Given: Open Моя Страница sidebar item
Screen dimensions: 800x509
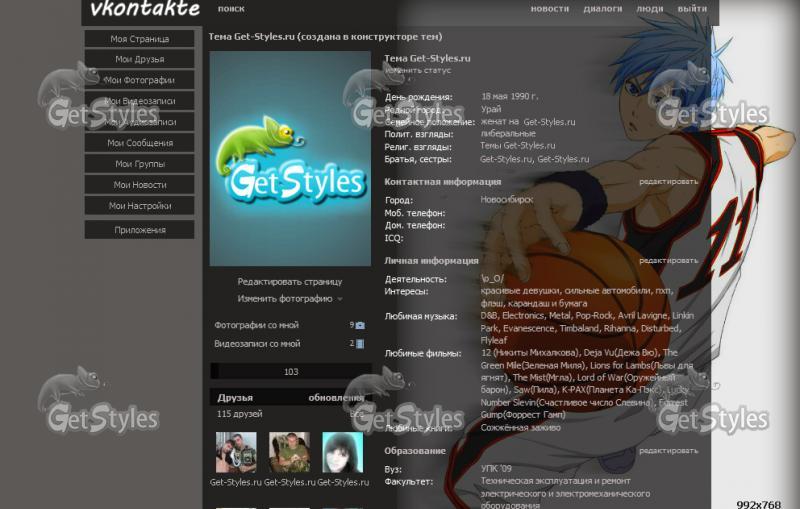Looking at the screenshot, I should pyautogui.click(x=139, y=39).
